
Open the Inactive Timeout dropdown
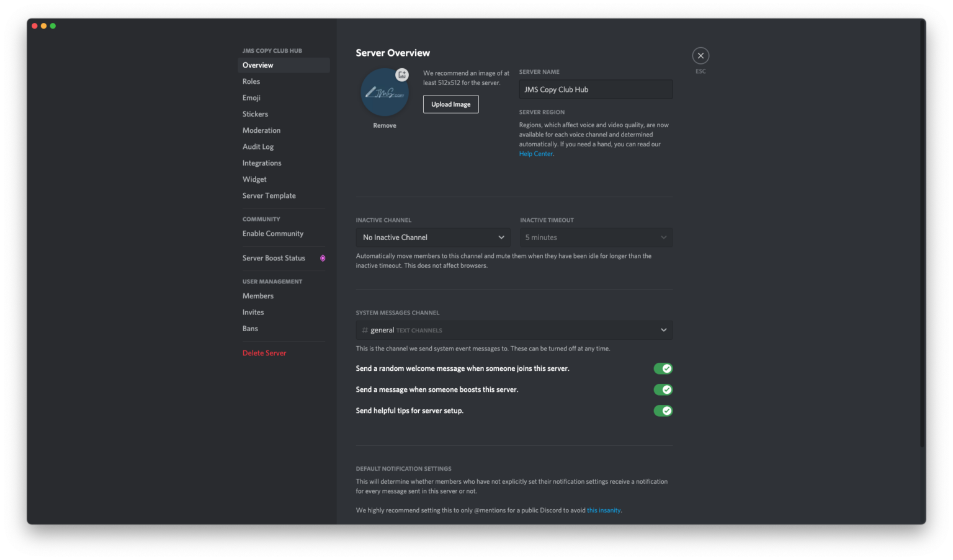(595, 237)
